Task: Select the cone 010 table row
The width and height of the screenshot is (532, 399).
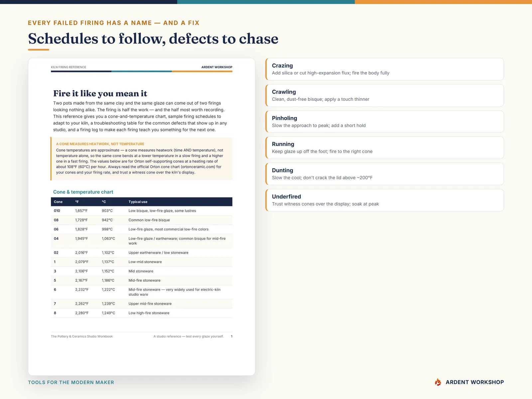Action: pyautogui.click(x=142, y=211)
